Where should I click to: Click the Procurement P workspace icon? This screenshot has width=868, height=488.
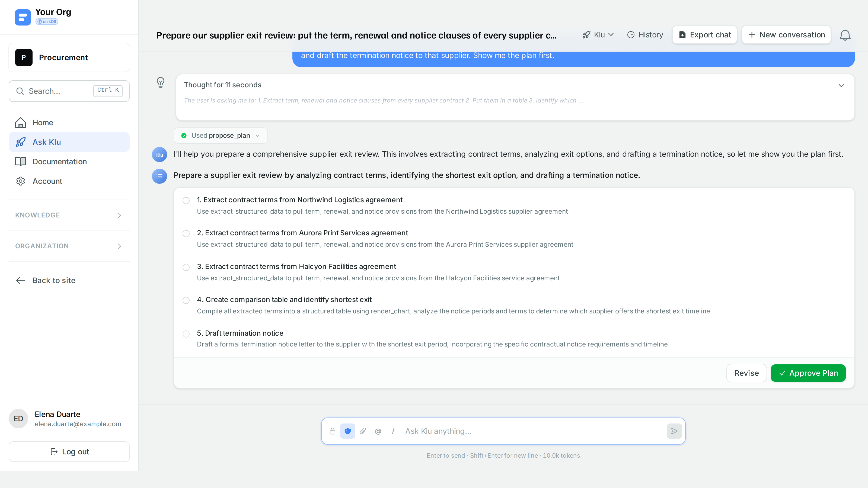pyautogui.click(x=24, y=57)
